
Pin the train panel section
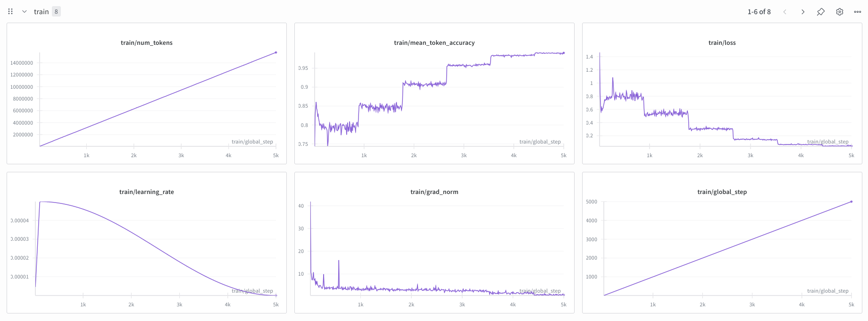click(821, 11)
